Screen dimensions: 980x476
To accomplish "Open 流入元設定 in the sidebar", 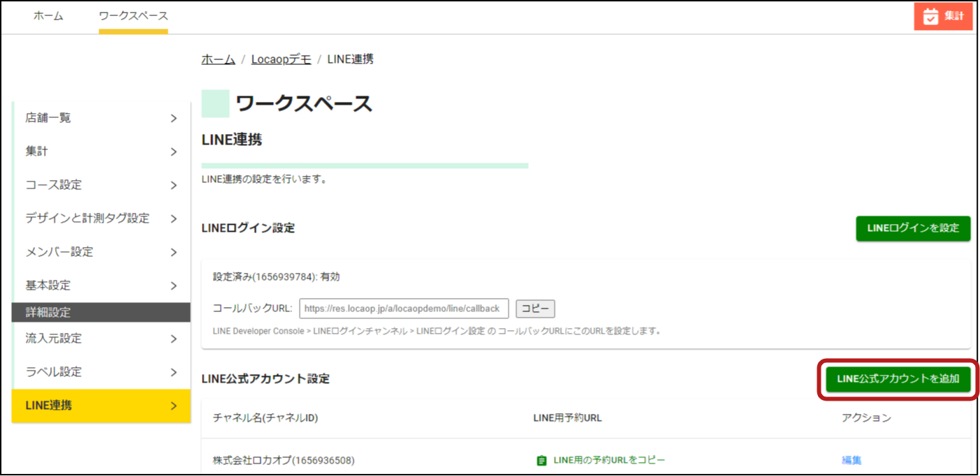I will pos(101,339).
